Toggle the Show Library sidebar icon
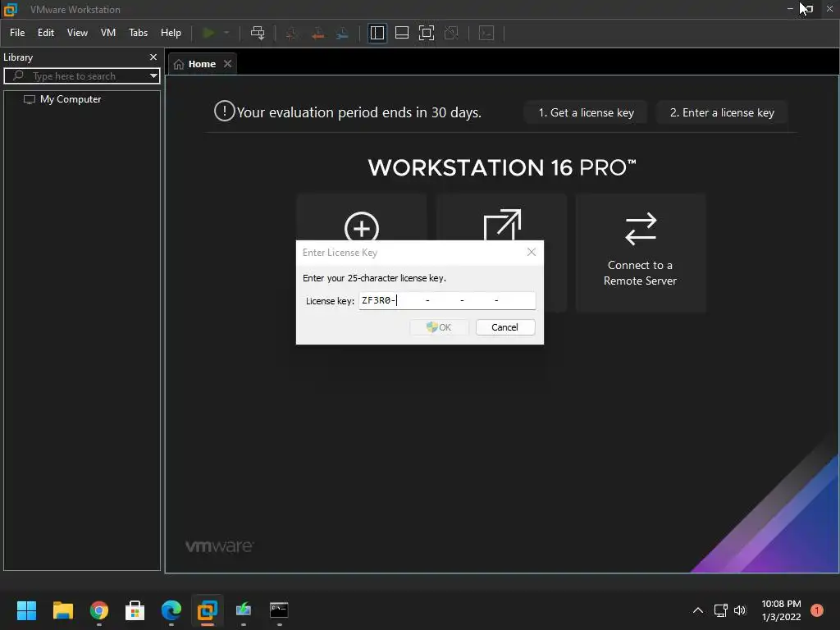Image resolution: width=840 pixels, height=630 pixels. pos(377,33)
